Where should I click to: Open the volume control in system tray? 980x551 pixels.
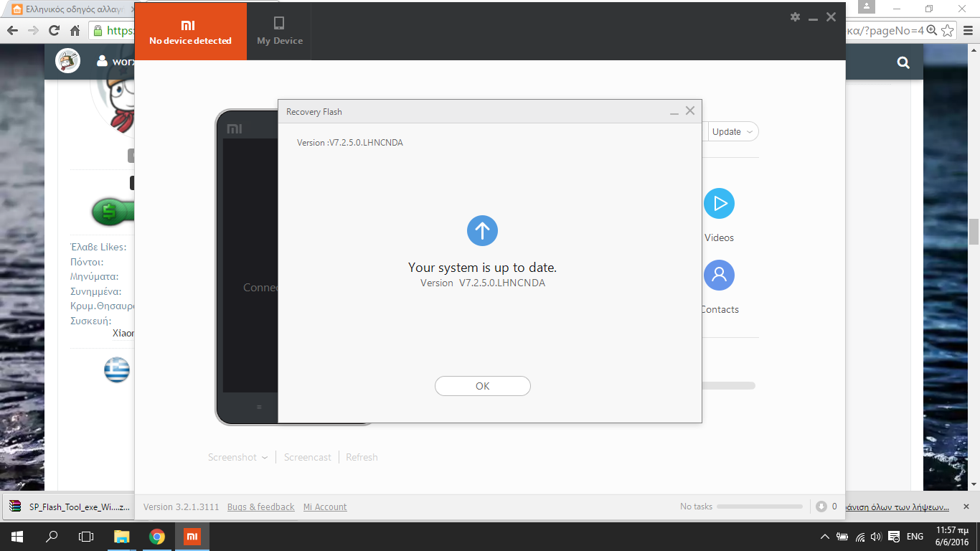click(875, 537)
